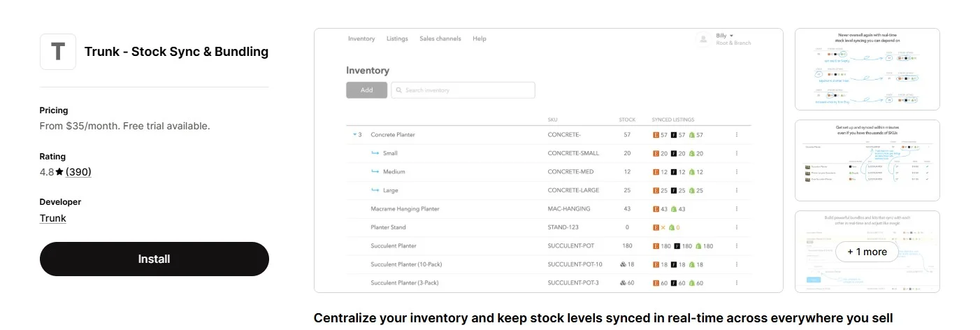Click the SKU text 'SUCCULENT-POT-10'
The height and width of the screenshot is (330, 980).
pos(575,264)
